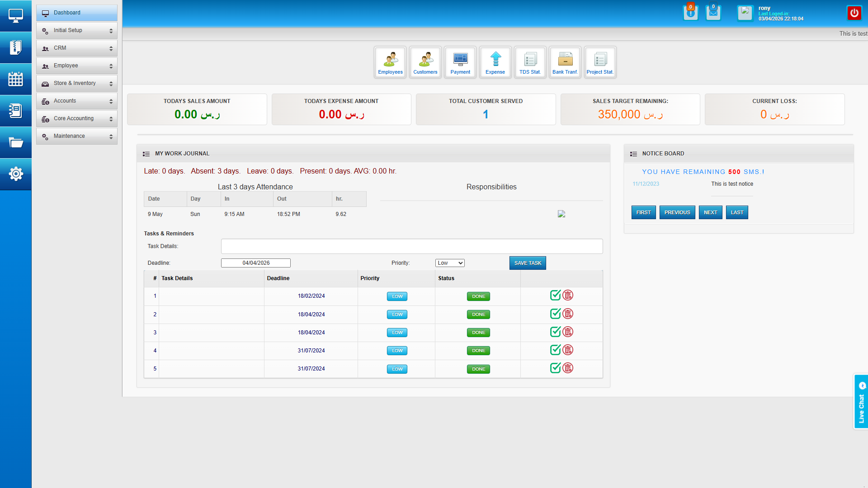868x488 pixels.
Task: Click the calendar icon in left sidebar
Action: coord(16,79)
